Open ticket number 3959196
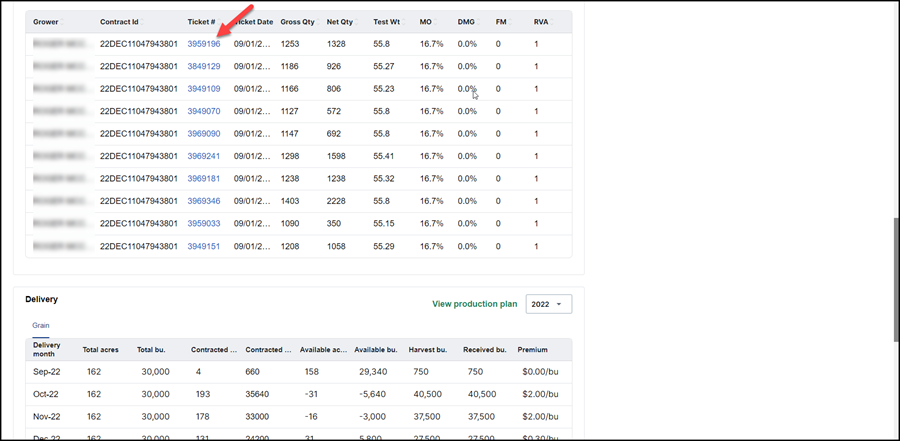This screenshot has height=441, width=900. (x=204, y=44)
